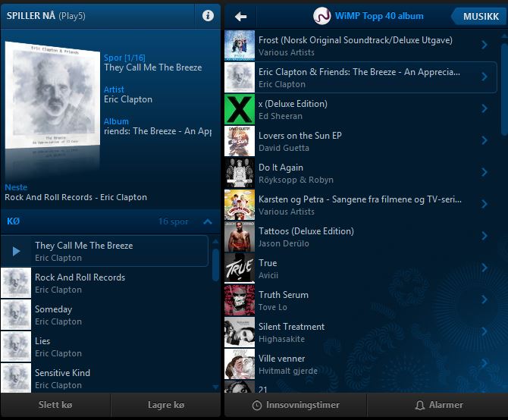Select the Frost album cover thumbnail

[240, 45]
